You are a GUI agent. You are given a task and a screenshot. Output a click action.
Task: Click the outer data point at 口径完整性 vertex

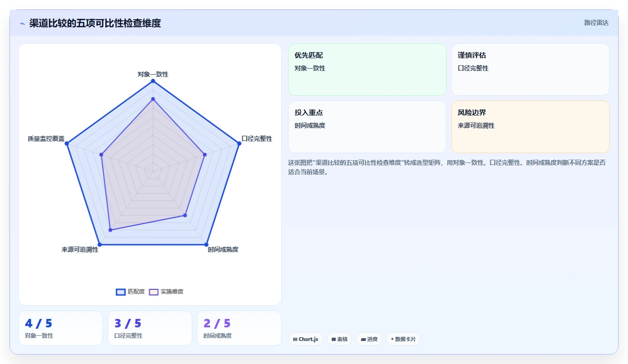point(239,144)
